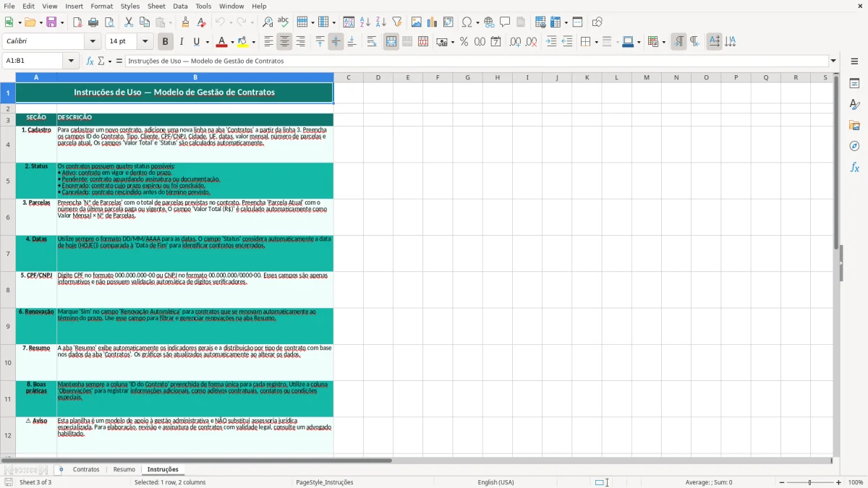Click Background Color yellow swatch
Image resolution: width=868 pixels, height=488 pixels.
(242, 42)
